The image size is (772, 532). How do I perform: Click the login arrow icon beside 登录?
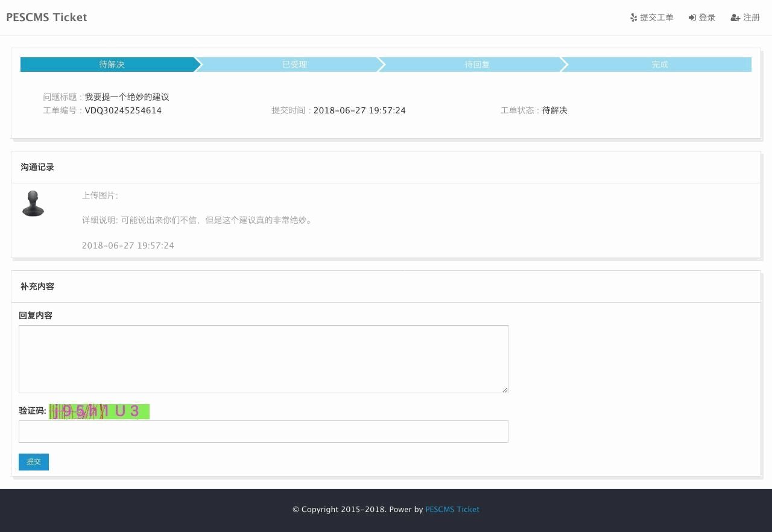point(692,18)
